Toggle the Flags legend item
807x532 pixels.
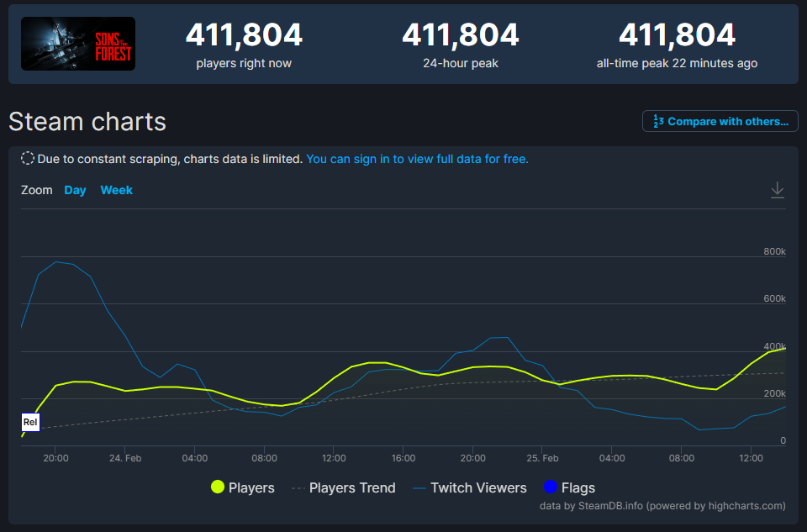[x=569, y=487]
